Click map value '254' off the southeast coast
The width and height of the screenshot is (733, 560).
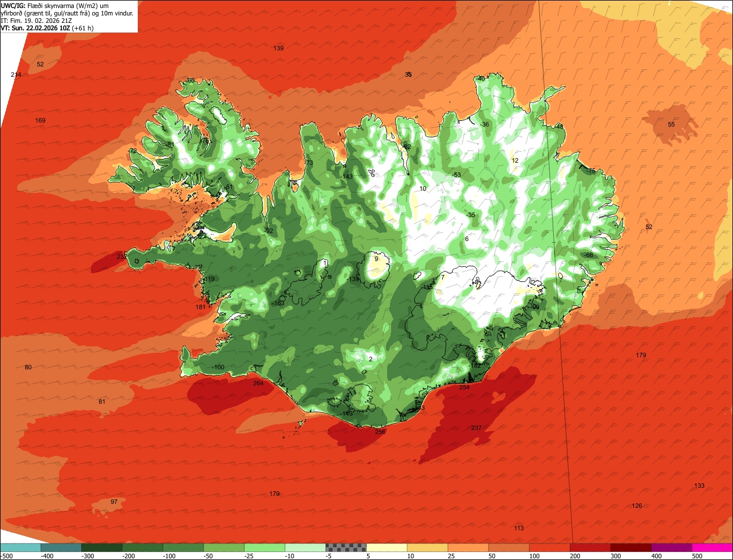464,388
